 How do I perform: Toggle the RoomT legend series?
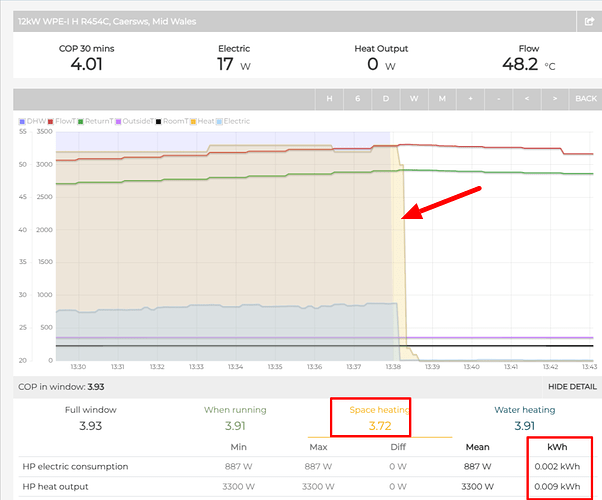coord(172,121)
